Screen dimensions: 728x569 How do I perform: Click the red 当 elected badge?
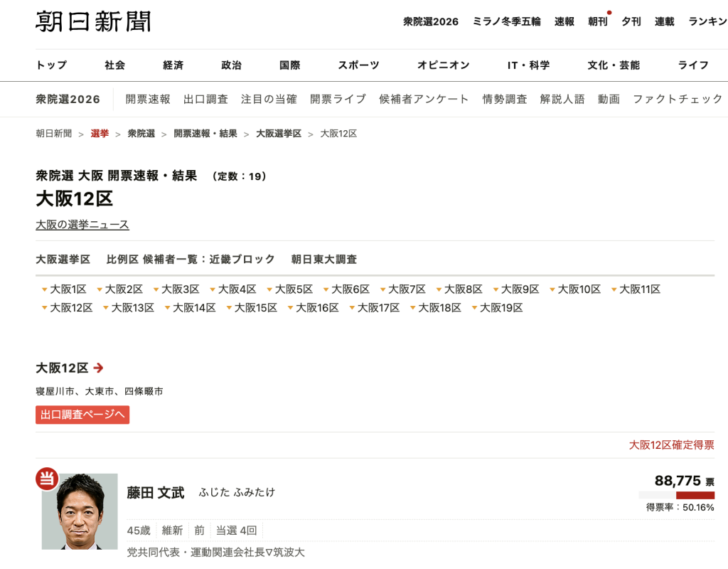46,479
